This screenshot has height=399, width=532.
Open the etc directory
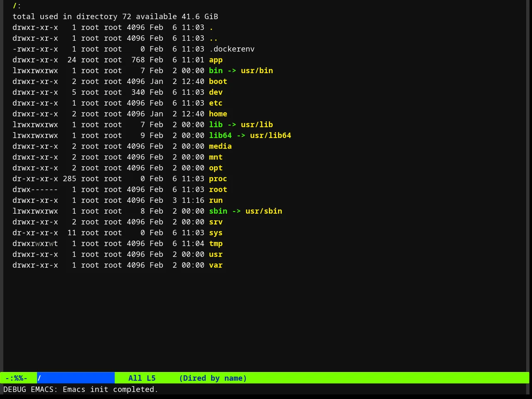pyautogui.click(x=216, y=103)
